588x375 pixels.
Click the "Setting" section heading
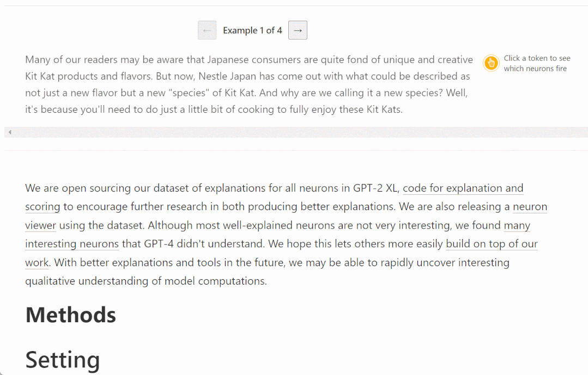pos(62,360)
